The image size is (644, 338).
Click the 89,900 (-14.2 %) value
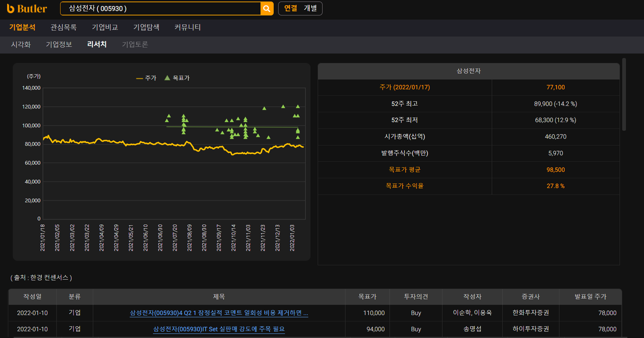click(x=555, y=104)
